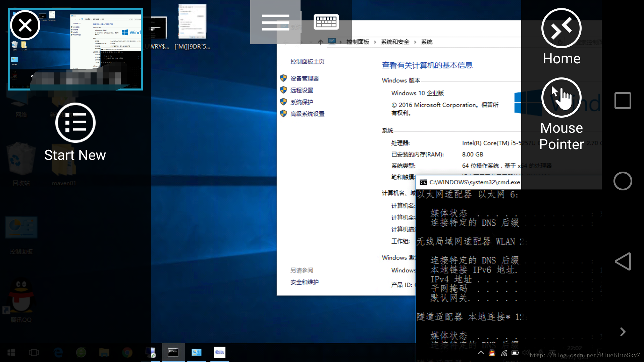This screenshot has height=362, width=644.
Task: Click 系统 breadcrumb segment
Action: tap(427, 42)
